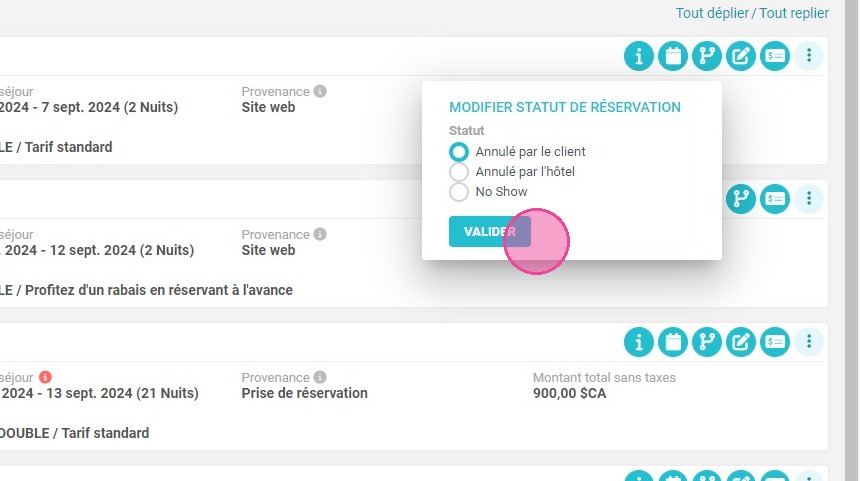
Task: Click Tout déplier / Tout replier link
Action: tap(752, 13)
